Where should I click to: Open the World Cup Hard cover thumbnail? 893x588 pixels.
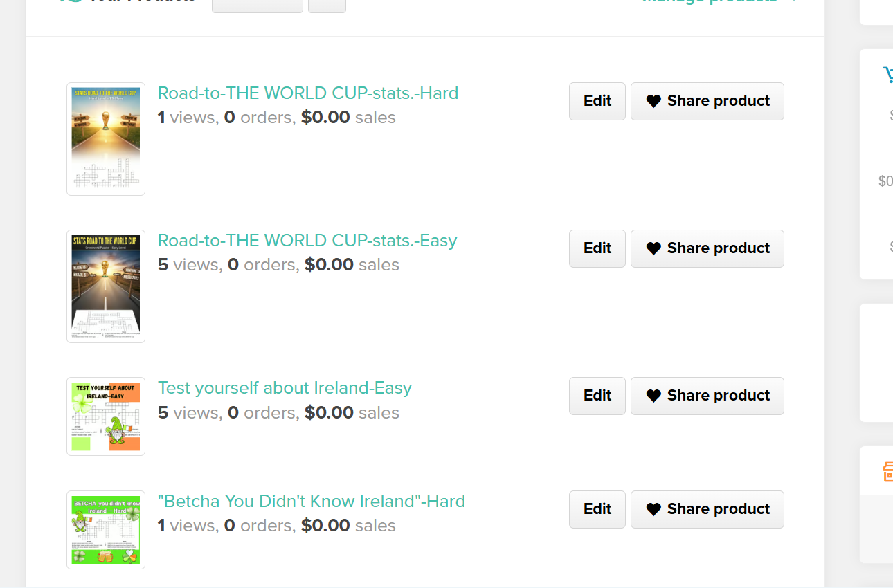click(106, 139)
